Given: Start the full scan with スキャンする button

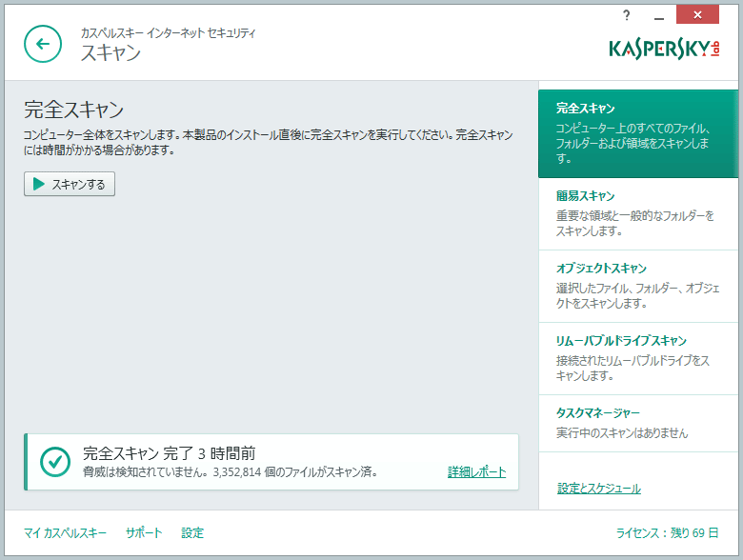Looking at the screenshot, I should pyautogui.click(x=70, y=184).
